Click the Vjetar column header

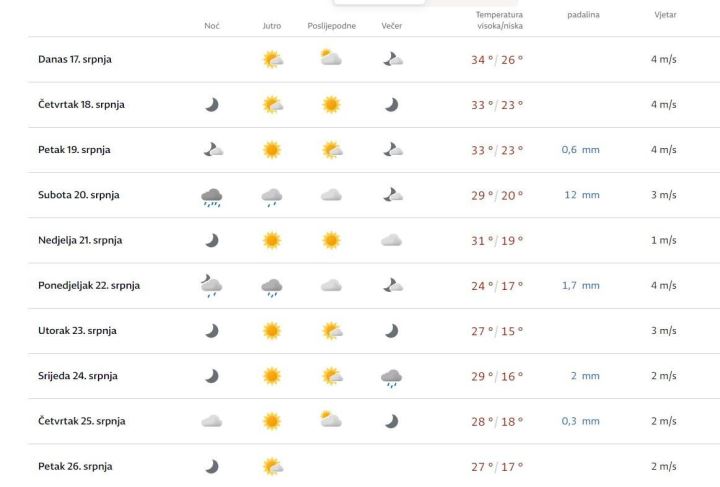point(665,15)
